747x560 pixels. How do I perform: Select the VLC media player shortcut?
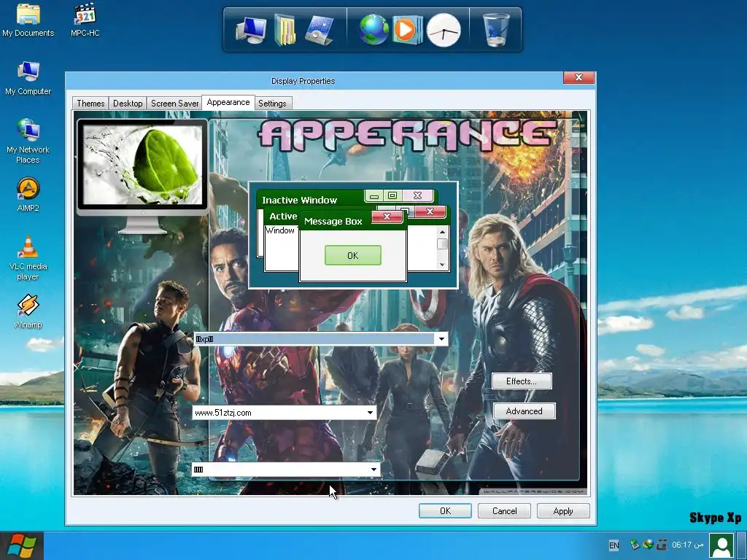[28, 258]
